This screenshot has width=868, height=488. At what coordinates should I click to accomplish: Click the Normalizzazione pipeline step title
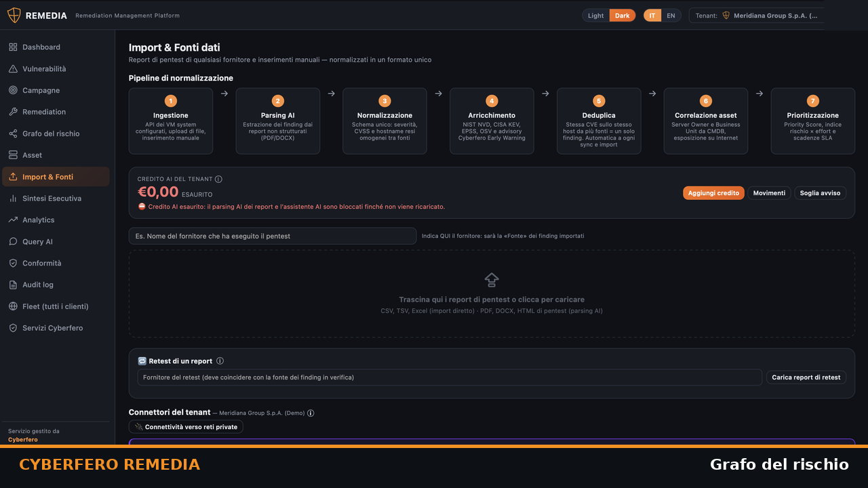pyautogui.click(x=384, y=115)
